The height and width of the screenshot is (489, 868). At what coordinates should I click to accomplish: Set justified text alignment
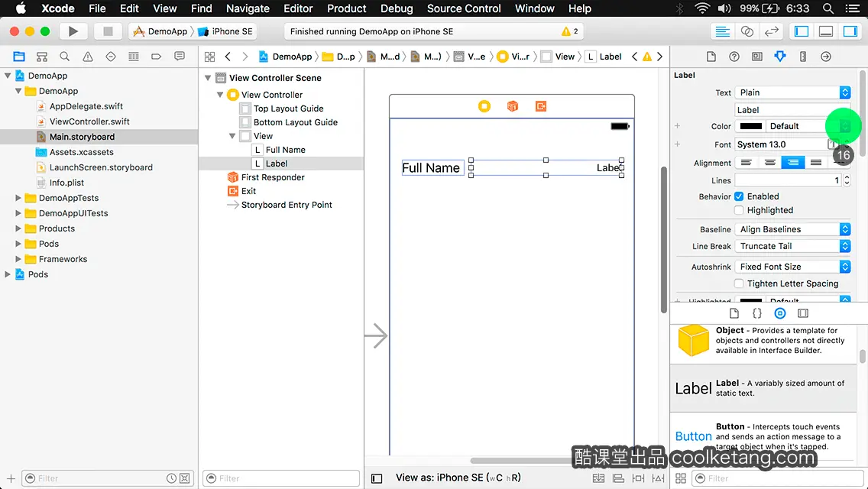tap(816, 163)
